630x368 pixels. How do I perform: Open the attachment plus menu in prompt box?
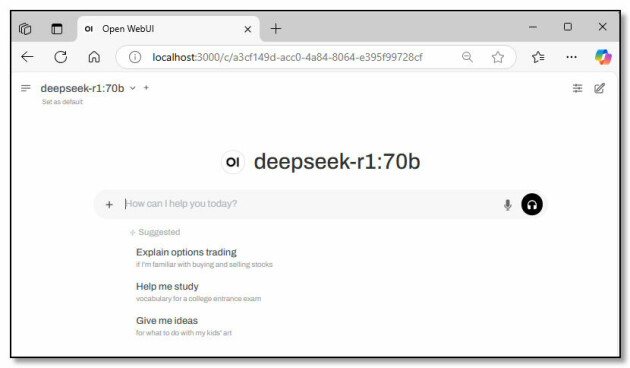click(x=109, y=204)
